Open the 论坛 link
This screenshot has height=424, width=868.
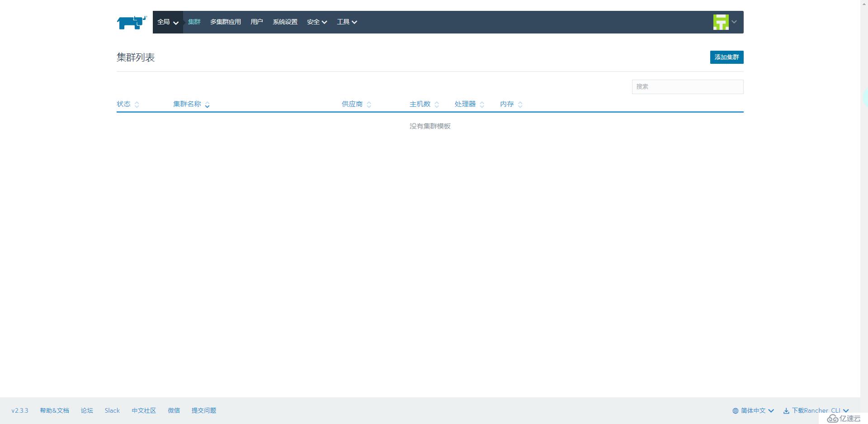(87, 411)
